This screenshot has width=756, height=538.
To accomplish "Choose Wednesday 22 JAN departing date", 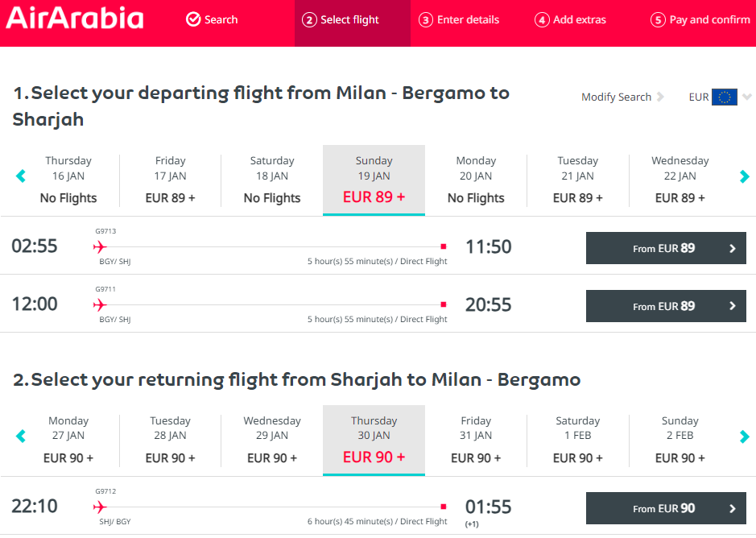I will tap(680, 180).
